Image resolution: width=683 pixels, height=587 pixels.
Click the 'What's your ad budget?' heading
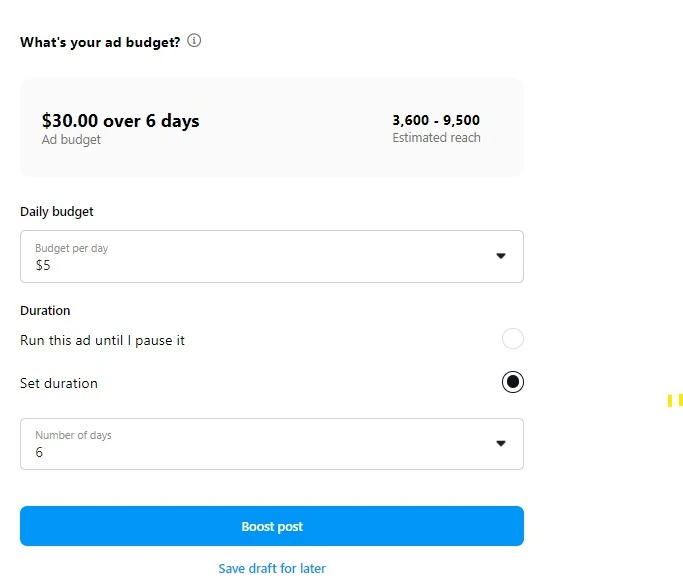click(100, 42)
